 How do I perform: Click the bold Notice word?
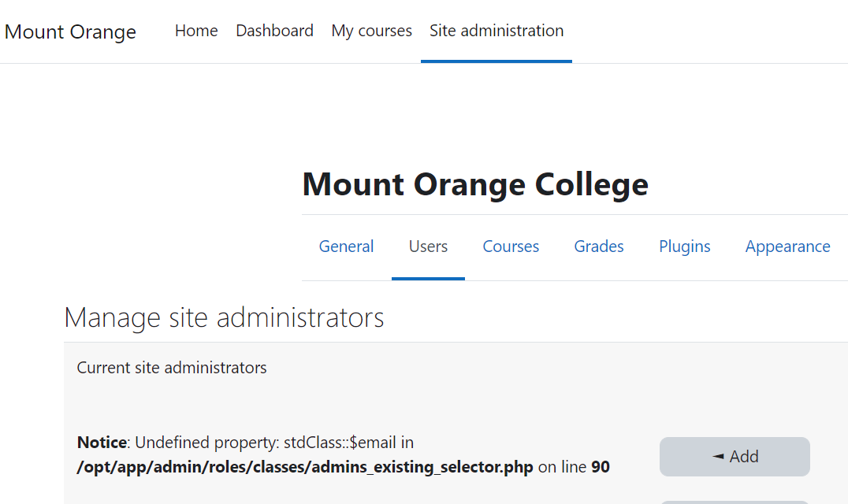point(102,443)
